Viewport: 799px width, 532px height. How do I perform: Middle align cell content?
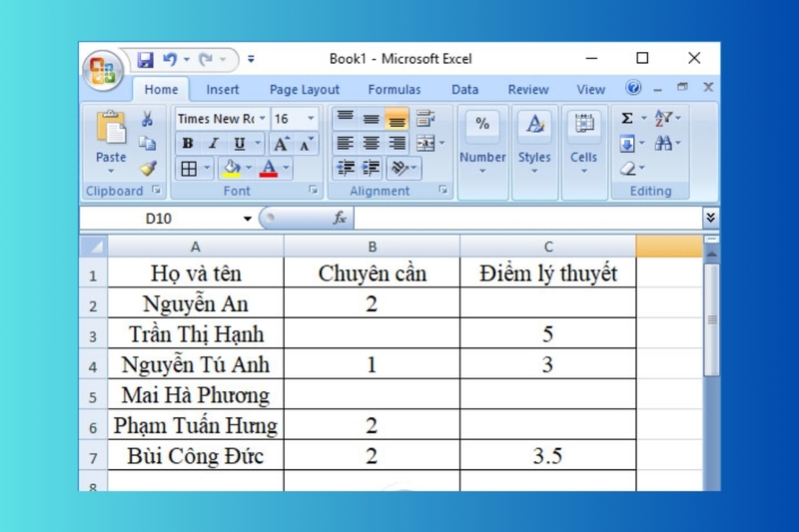(371, 118)
